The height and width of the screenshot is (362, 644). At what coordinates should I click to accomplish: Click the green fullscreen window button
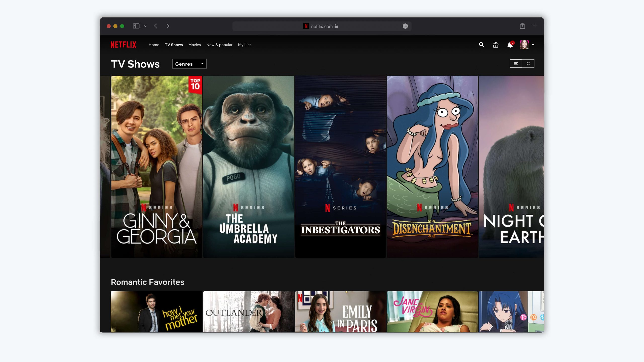122,26
